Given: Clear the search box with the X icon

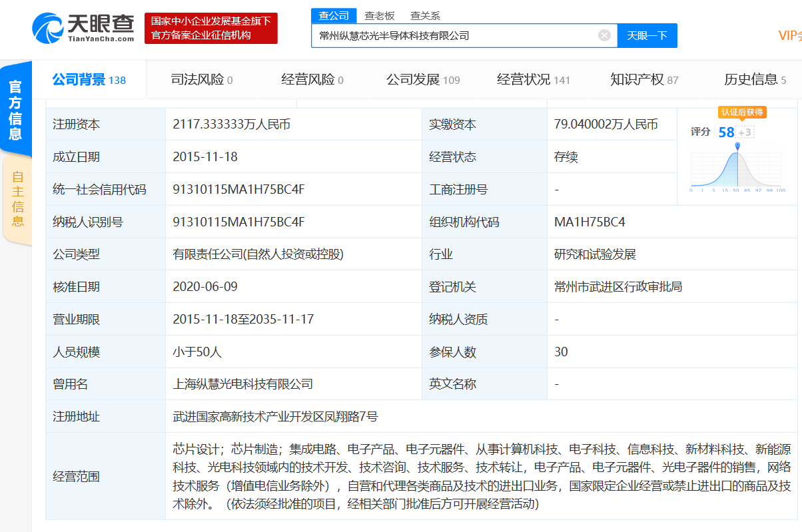Looking at the screenshot, I should pos(604,35).
